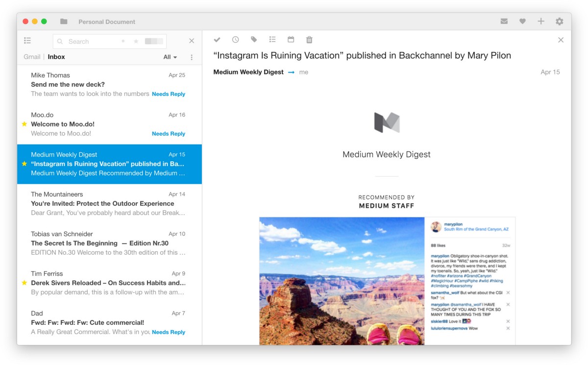
Task: Open the three-dot inbox options menu
Action: pos(192,57)
